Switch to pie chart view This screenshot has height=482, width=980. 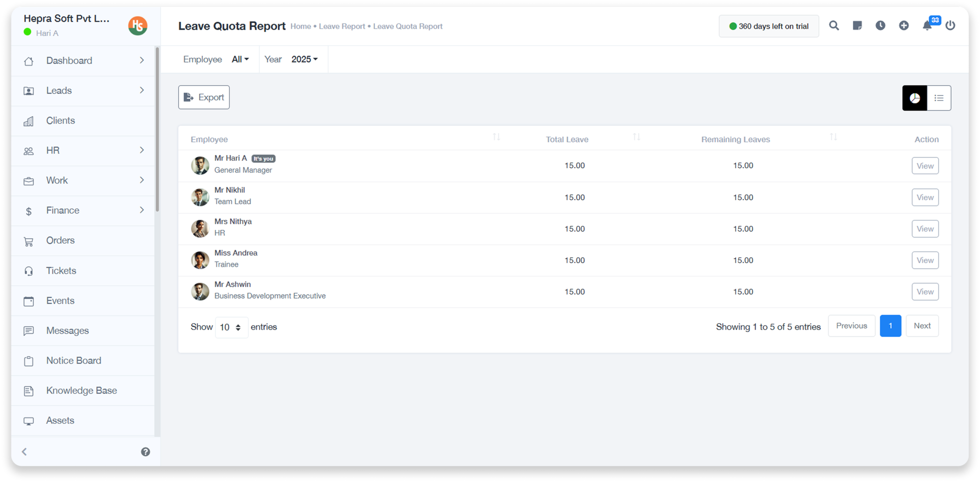915,98
